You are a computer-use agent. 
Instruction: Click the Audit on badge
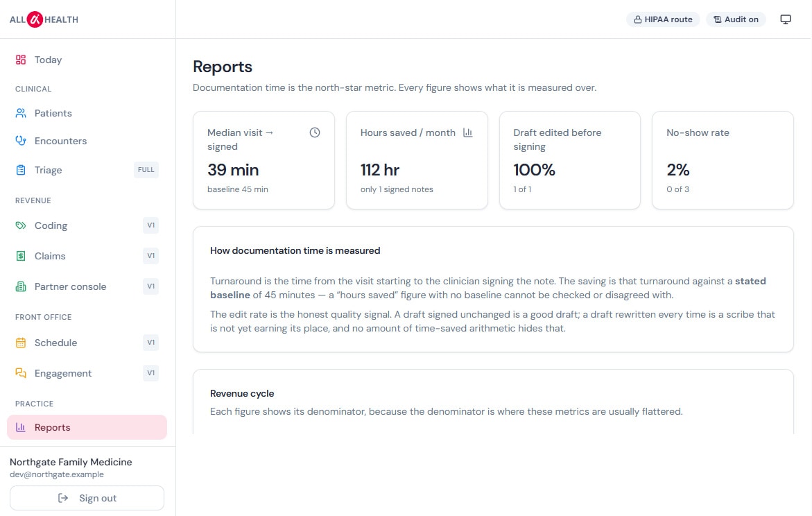coord(736,19)
